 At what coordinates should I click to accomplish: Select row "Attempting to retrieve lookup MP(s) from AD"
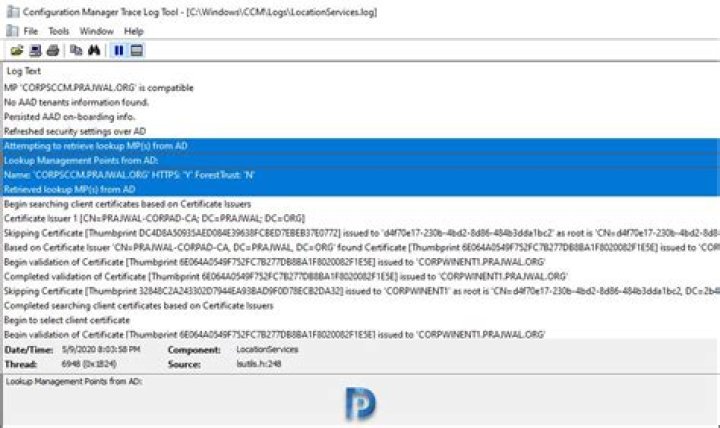(x=360, y=146)
